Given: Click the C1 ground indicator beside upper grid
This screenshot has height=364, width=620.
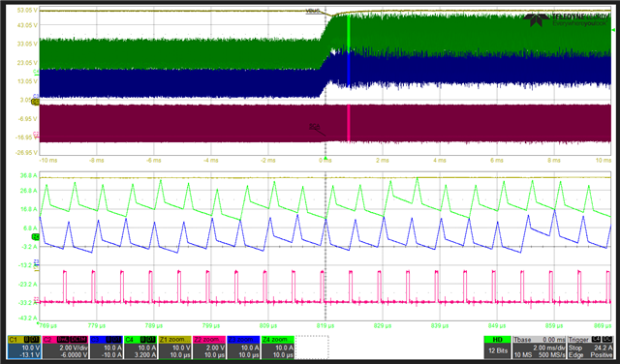Looking at the screenshot, I should [36, 102].
